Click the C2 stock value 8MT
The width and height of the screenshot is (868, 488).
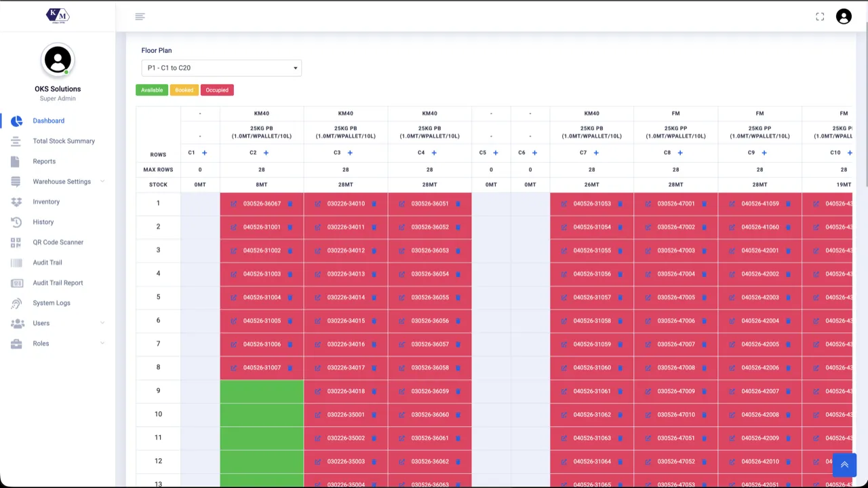click(x=262, y=185)
